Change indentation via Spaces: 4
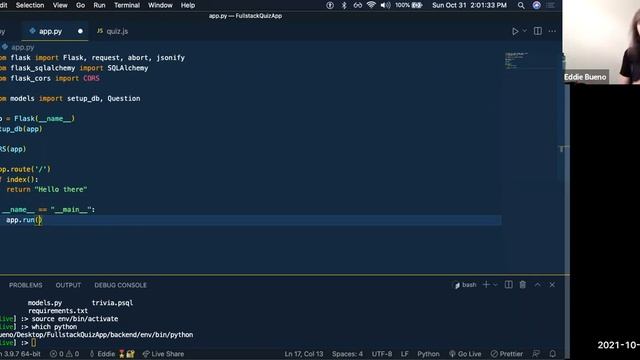Screen dimensions: 640x360 (347, 354)
